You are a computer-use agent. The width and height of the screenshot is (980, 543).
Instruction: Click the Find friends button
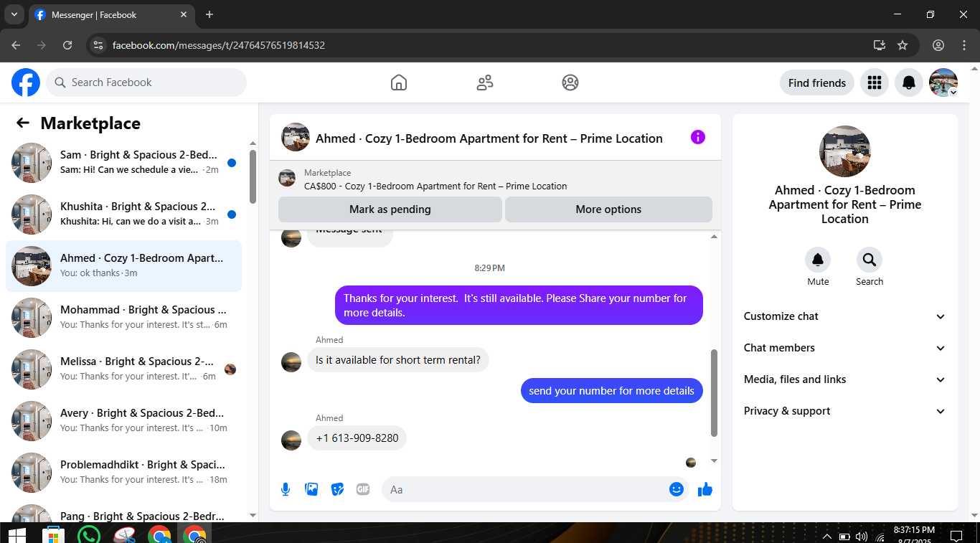[817, 82]
